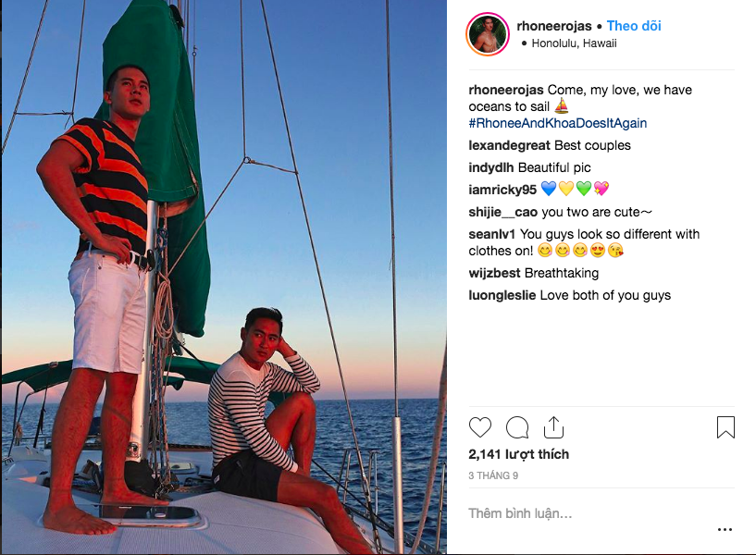Screen dimensions: 756x555
Task: Share the post via the share icon
Action: (553, 427)
